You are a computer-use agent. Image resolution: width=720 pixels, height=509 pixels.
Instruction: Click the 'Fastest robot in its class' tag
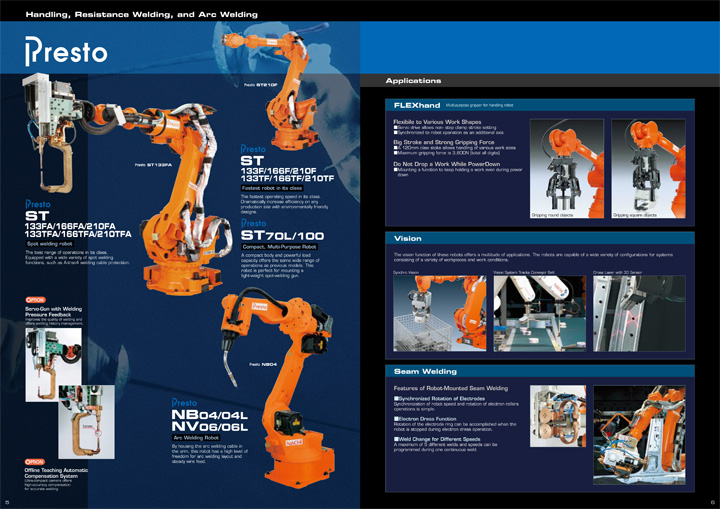pyautogui.click(x=272, y=188)
